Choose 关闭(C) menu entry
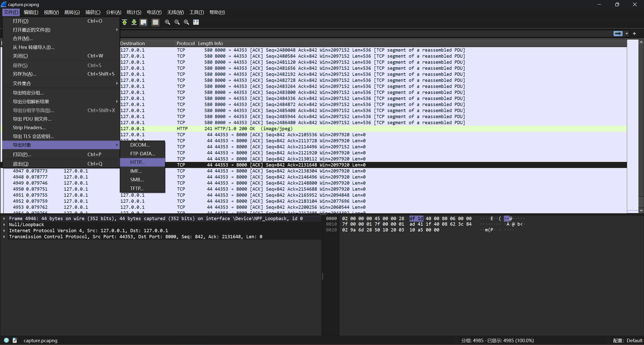Viewport: 644px width, 345px height. [x=61, y=56]
